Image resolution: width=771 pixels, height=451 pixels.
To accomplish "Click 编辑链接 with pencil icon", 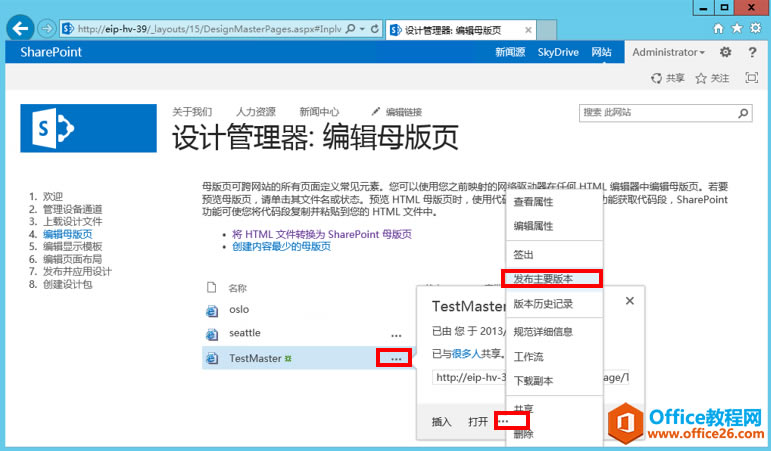I will point(397,112).
